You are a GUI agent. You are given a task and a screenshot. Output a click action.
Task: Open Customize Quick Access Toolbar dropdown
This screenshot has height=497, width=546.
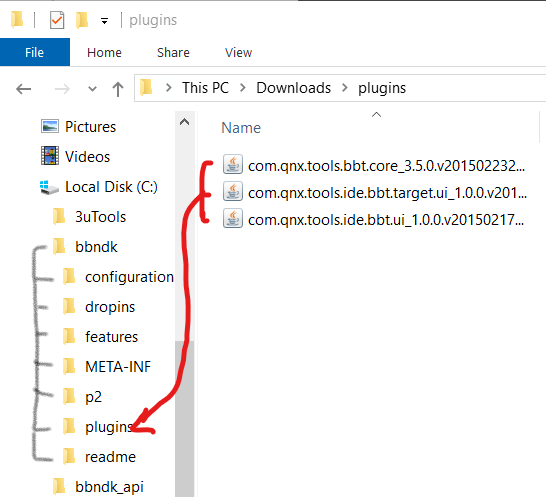(104, 21)
